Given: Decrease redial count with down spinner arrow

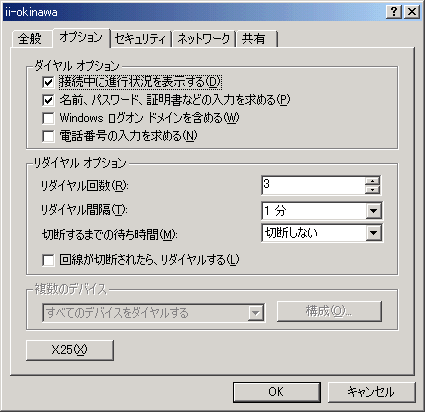Looking at the screenshot, I should point(372,190).
